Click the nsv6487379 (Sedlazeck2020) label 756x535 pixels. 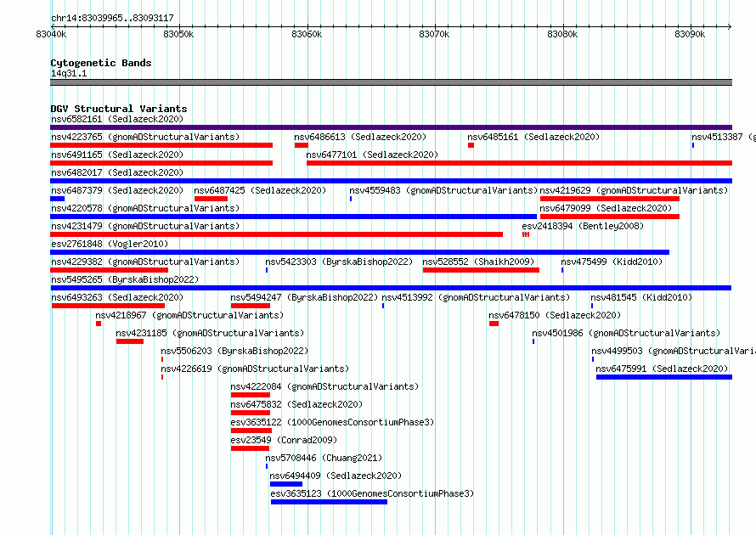tap(117, 190)
